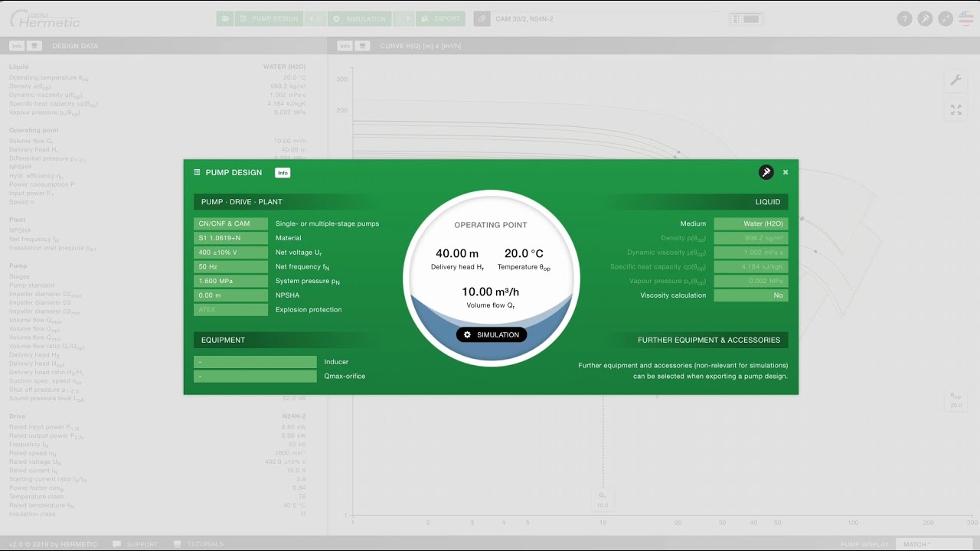980x551 pixels.
Task: Click the settings wrench icon in Pump Design dialog
Action: pyautogui.click(x=766, y=172)
